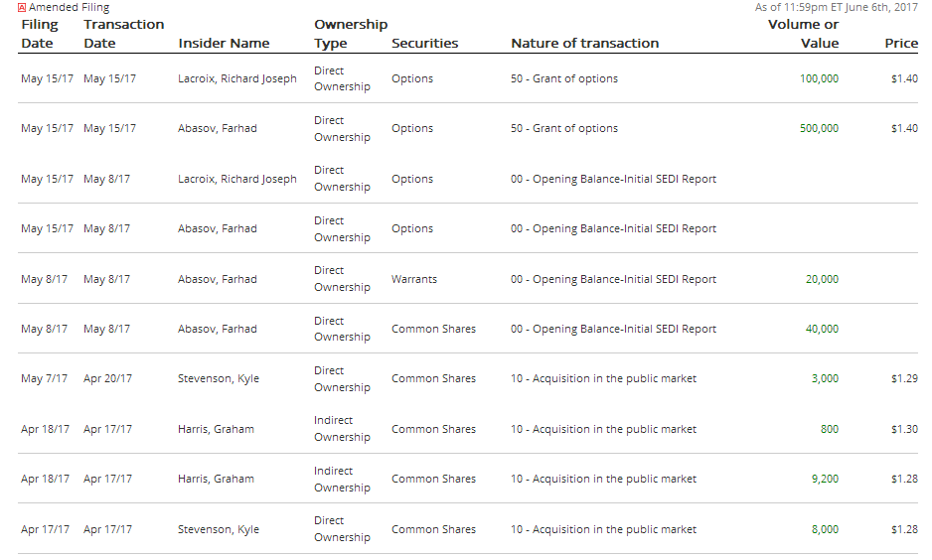Sort by the Price column header
The width and height of the screenshot is (932, 560).
[901, 43]
